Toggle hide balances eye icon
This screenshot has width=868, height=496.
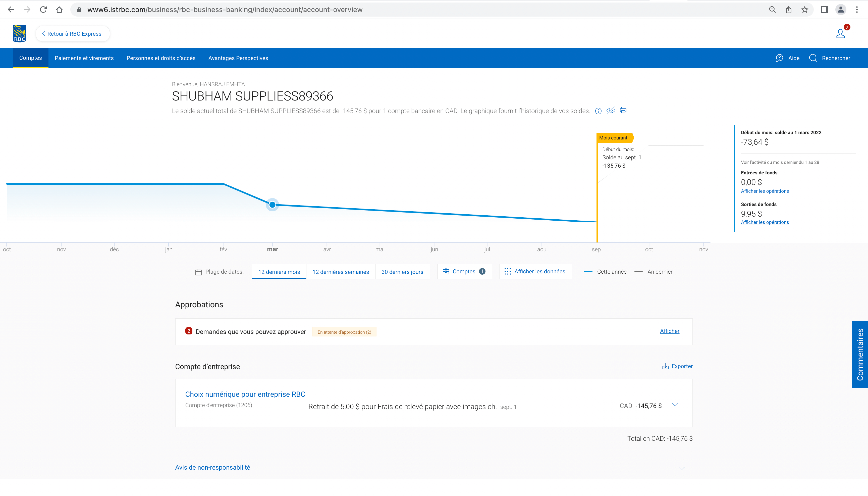click(x=611, y=110)
